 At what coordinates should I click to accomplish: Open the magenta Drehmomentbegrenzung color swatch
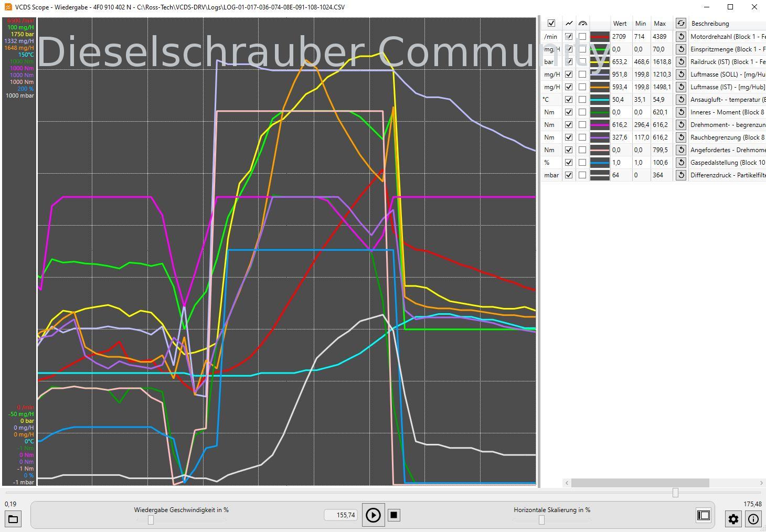click(x=600, y=125)
